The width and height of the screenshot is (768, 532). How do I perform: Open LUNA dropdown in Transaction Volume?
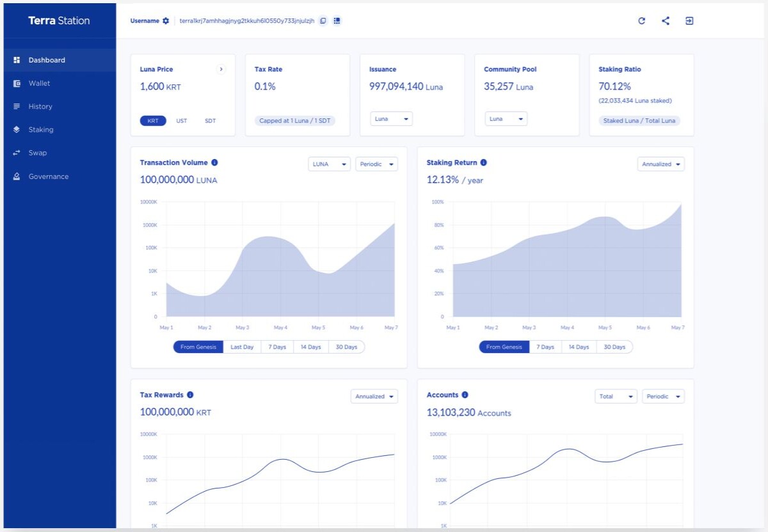tap(330, 164)
